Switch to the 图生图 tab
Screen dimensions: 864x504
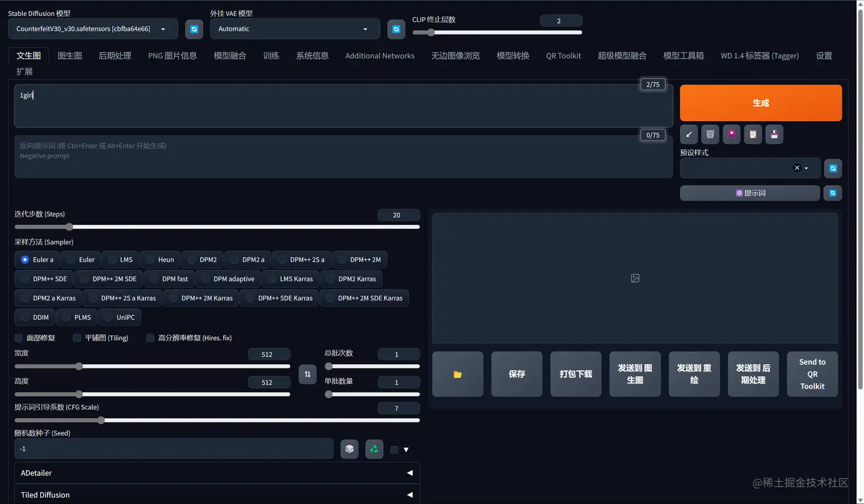pyautogui.click(x=70, y=56)
